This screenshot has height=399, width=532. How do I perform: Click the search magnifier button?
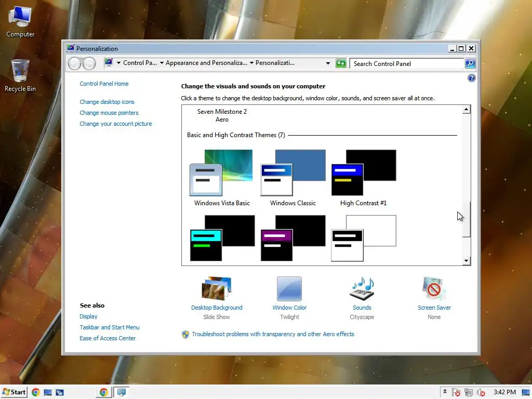(x=470, y=63)
